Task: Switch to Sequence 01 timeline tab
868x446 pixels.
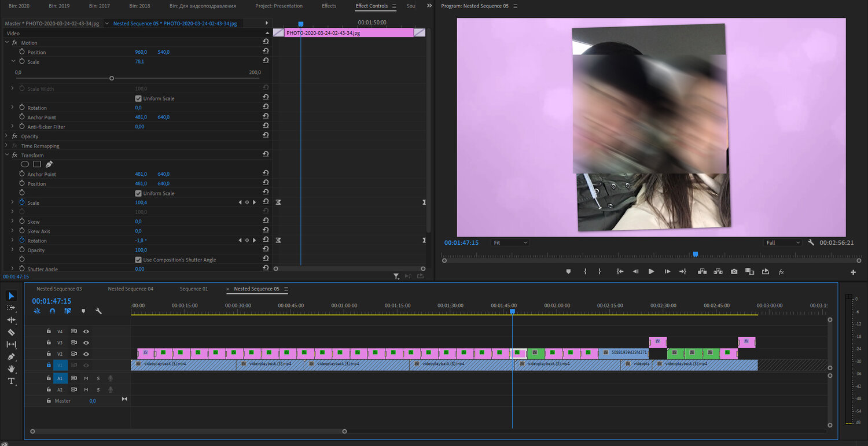Action: pos(194,289)
